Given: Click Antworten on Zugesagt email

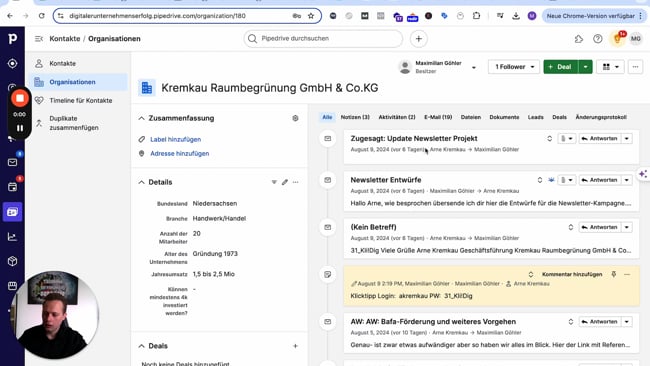Looking at the screenshot, I should 600,138.
